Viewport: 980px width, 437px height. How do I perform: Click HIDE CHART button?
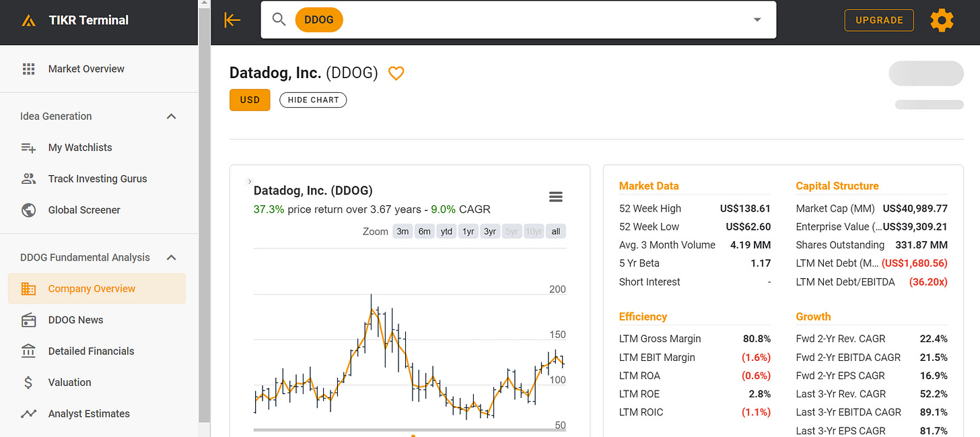click(x=313, y=100)
